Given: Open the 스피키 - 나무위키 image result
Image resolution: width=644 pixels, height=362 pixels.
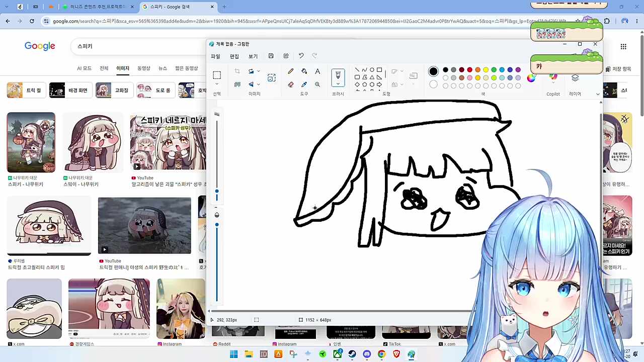Looking at the screenshot, I should [x=31, y=142].
